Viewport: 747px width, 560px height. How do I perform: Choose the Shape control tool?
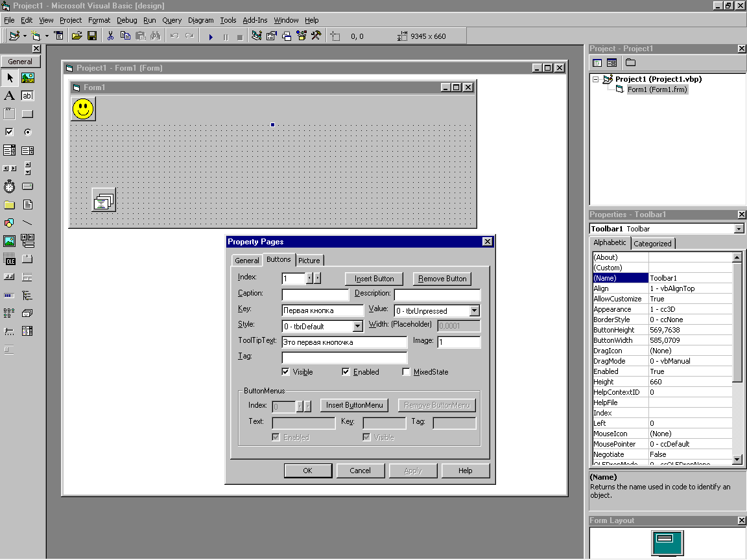[x=10, y=223]
